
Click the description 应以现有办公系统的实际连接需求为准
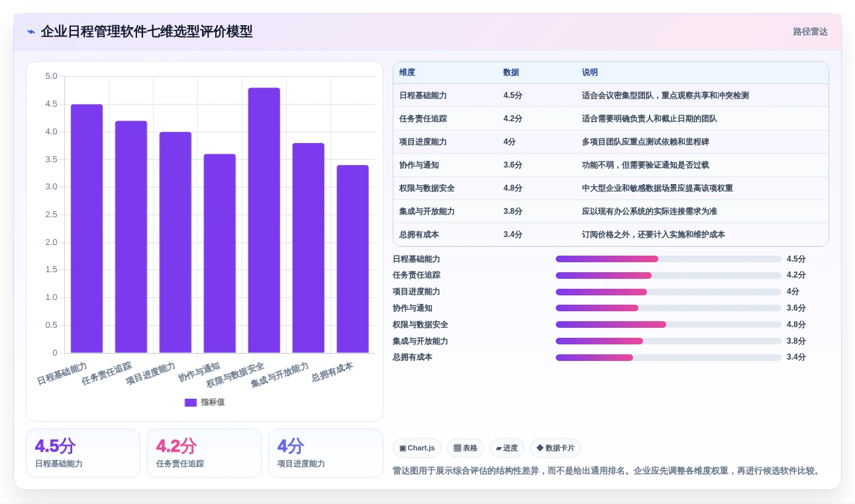tap(650, 211)
